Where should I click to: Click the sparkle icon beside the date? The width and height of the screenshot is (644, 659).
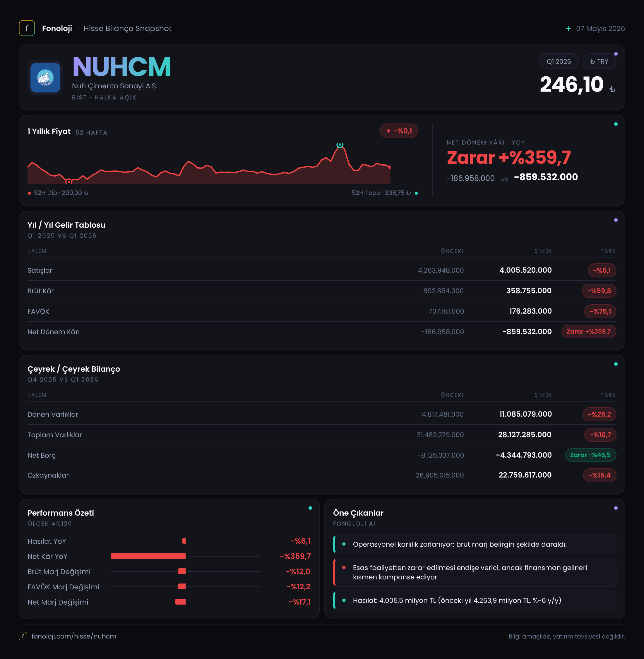[568, 29]
